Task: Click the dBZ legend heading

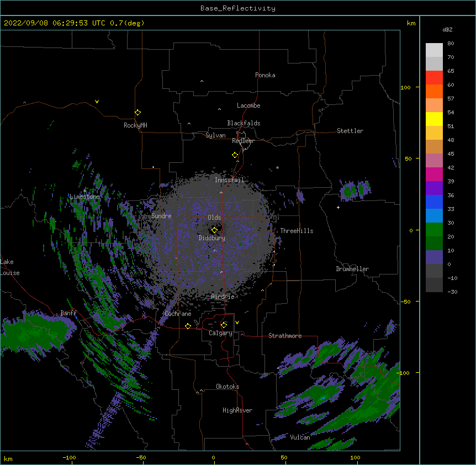Action: click(447, 29)
